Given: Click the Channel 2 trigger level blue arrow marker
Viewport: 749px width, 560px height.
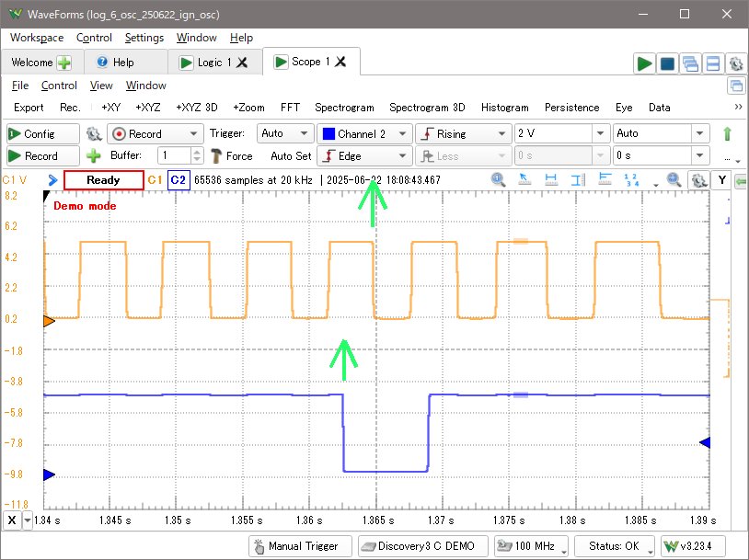Looking at the screenshot, I should pos(705,442).
